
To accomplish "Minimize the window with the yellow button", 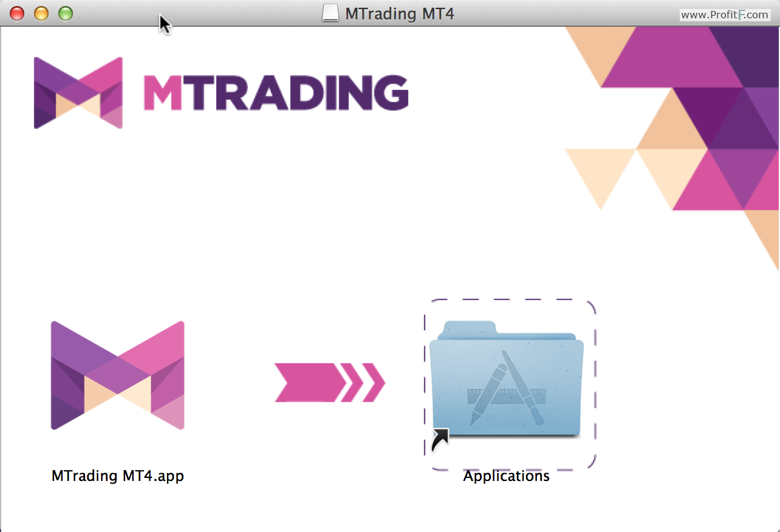I will point(41,13).
